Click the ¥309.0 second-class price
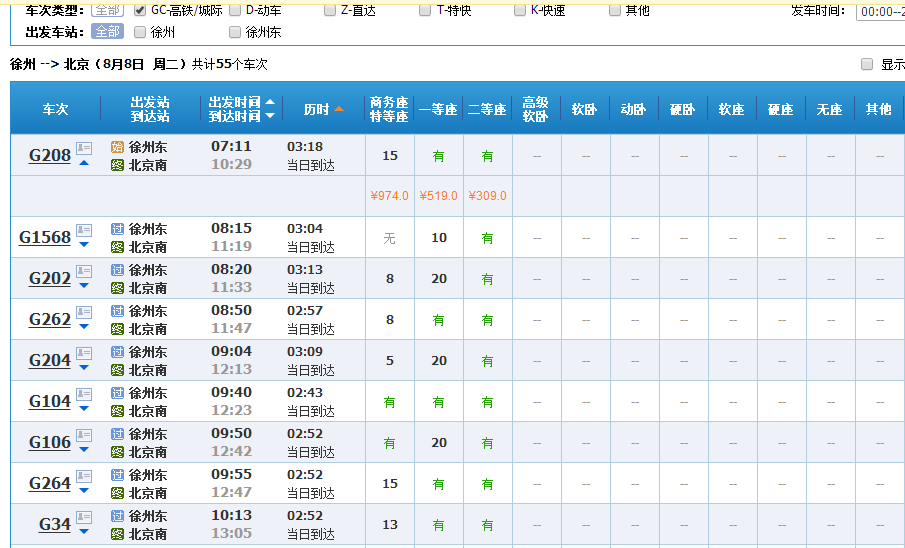This screenshot has width=905, height=548. pyautogui.click(x=488, y=196)
